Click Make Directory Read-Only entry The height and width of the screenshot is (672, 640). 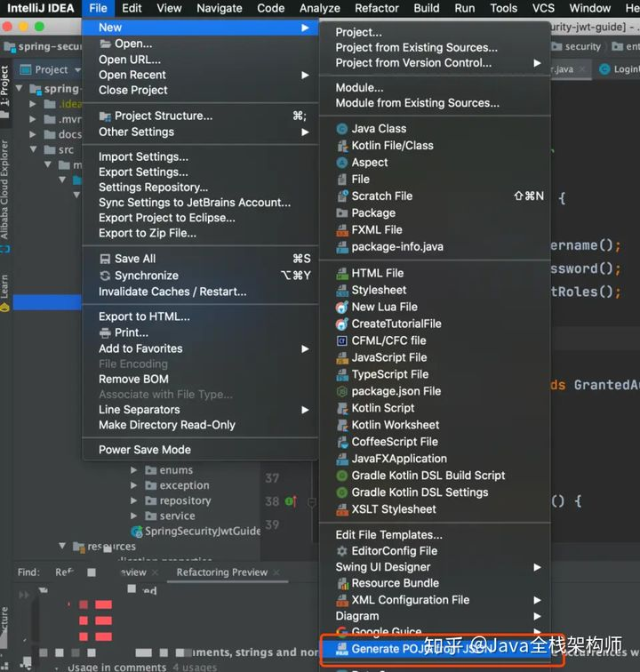[x=200, y=425]
